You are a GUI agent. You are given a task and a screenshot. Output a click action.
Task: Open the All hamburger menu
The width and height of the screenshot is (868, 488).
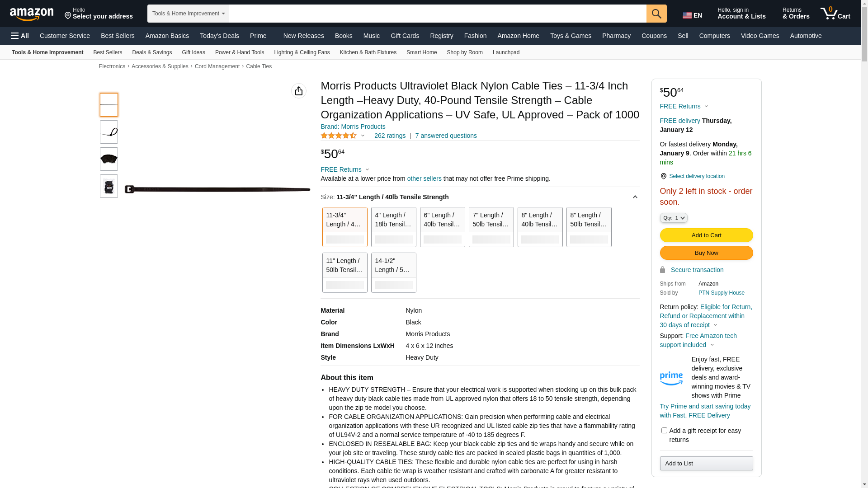tap(20, 36)
